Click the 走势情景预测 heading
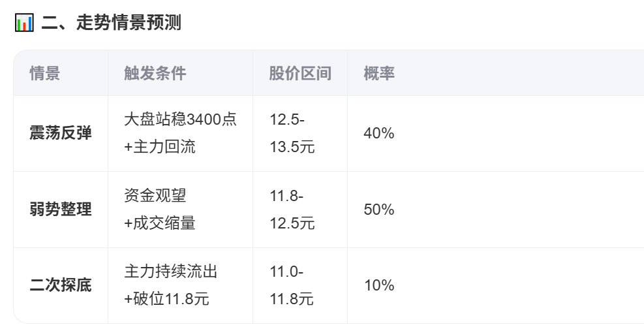 112,23
